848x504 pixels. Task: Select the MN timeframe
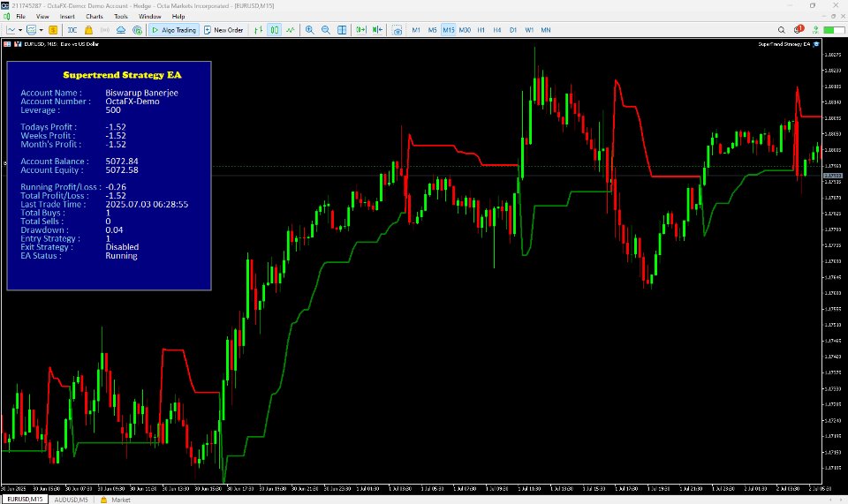pyautogui.click(x=546, y=30)
